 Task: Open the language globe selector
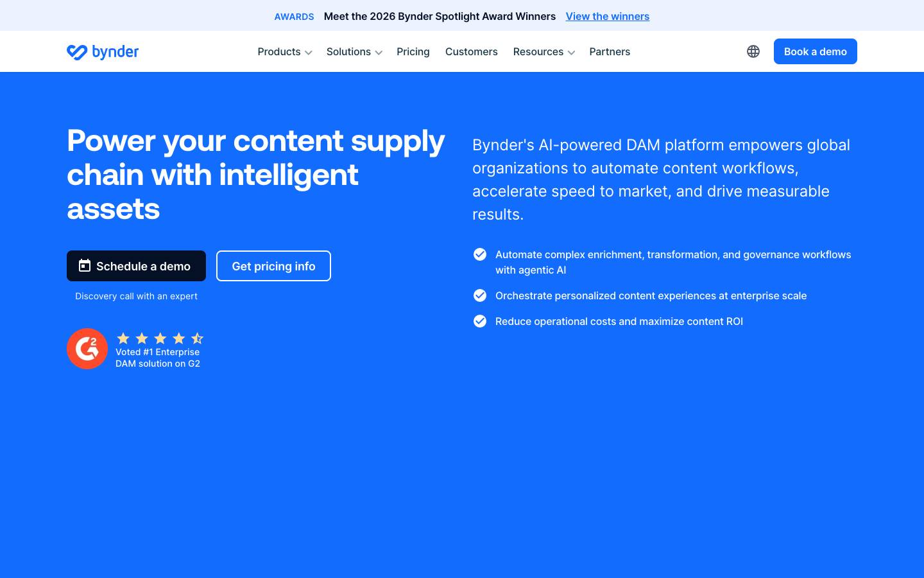coord(753,51)
